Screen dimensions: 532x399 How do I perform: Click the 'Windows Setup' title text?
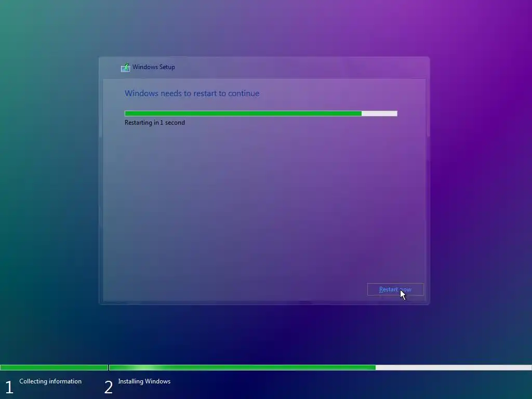click(154, 67)
